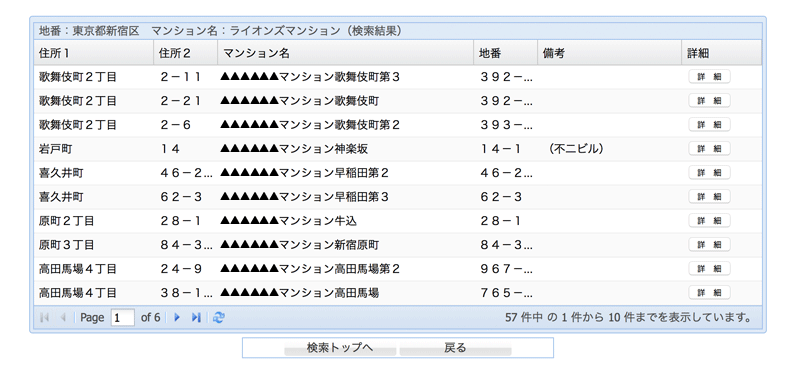Screen dimensions: 800x370
Task: Go to the first results page
Action: 44,317
